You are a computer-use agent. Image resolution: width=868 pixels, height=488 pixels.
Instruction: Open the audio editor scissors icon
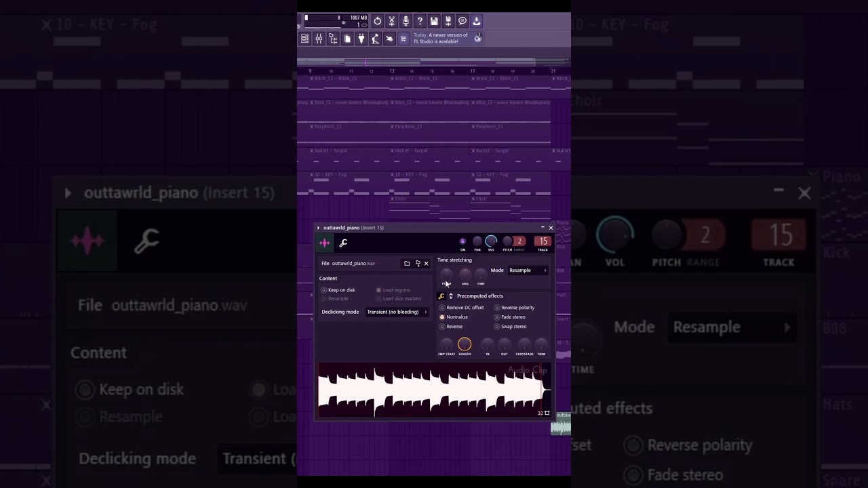coord(391,21)
